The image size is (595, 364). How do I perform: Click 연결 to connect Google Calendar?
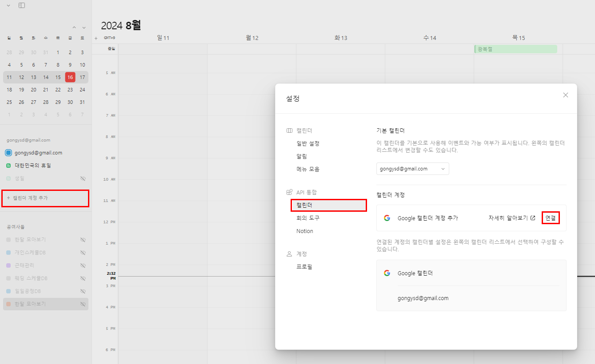551,218
